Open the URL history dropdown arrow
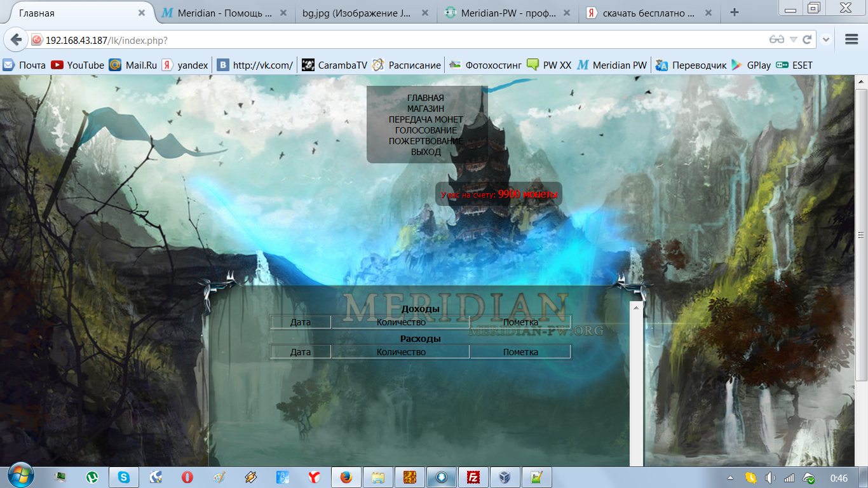This screenshot has width=868, height=488. point(793,39)
